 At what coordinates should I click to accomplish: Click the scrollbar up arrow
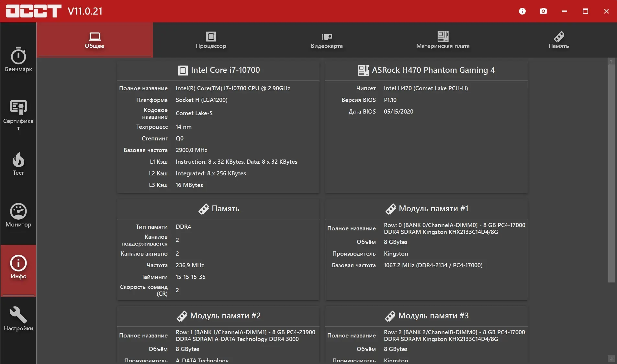point(611,61)
